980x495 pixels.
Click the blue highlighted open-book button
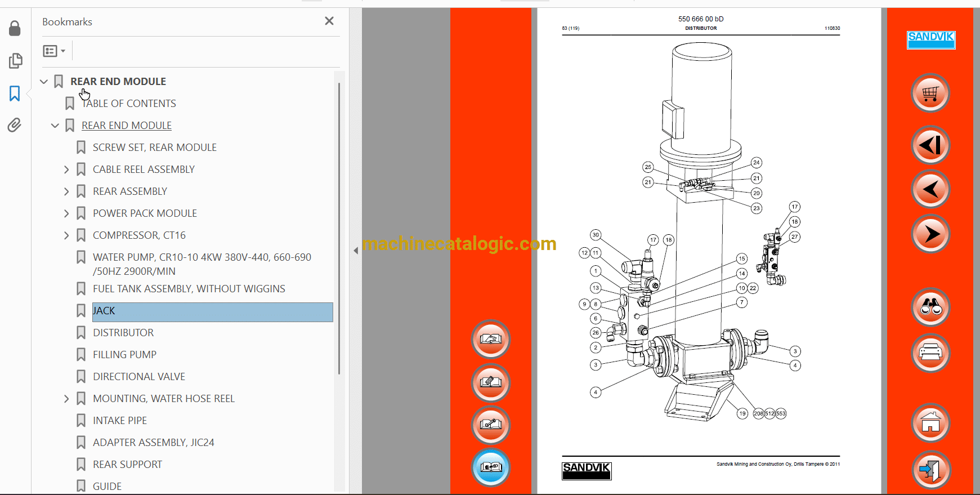(491, 467)
